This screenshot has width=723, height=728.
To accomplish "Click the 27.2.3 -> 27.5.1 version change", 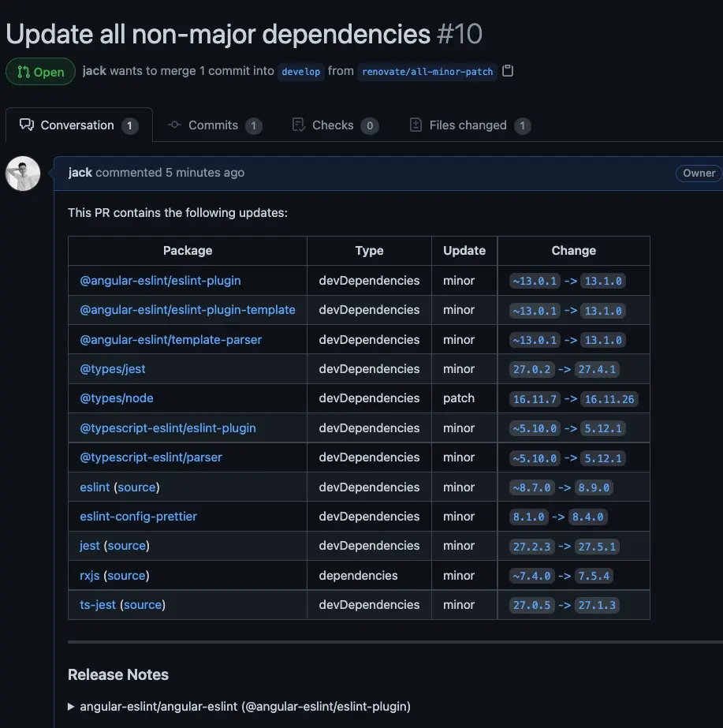I will (x=565, y=547).
